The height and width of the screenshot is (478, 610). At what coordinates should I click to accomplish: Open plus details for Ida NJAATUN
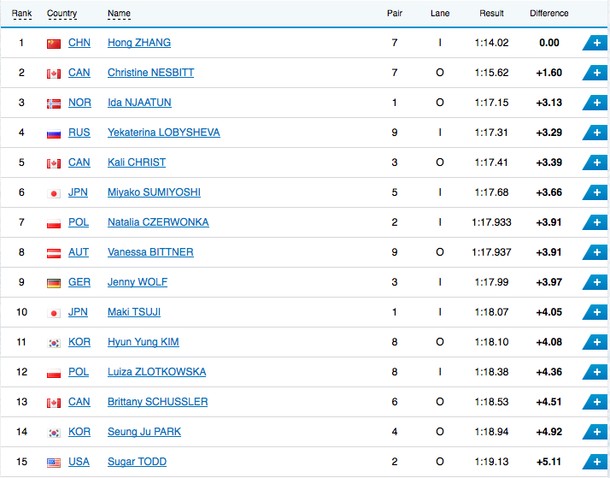[x=596, y=103]
